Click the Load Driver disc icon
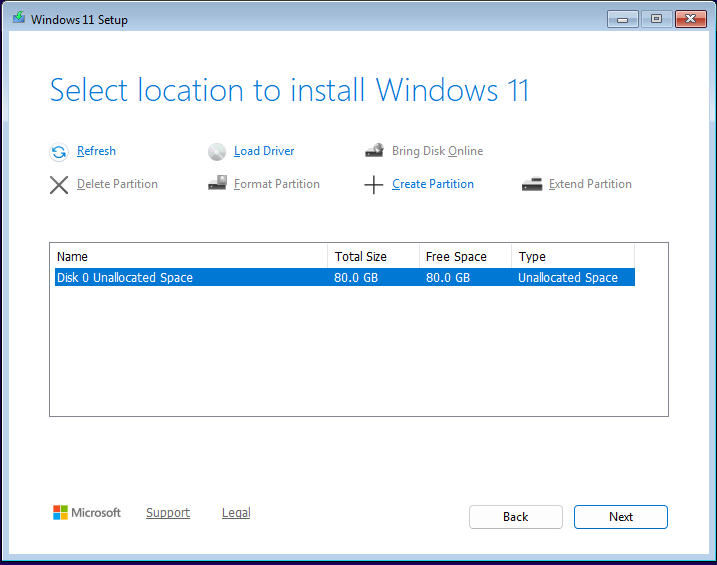Image resolution: width=717 pixels, height=565 pixels. 217,152
